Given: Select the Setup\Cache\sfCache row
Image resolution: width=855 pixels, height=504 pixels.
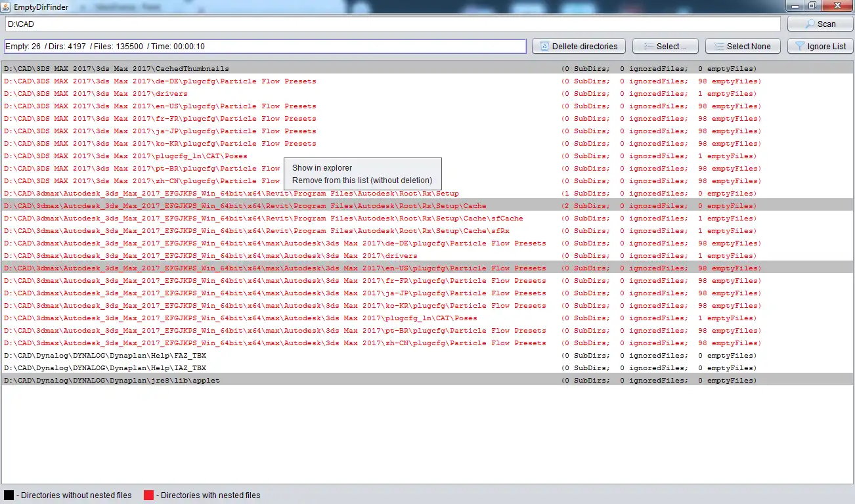Looking at the screenshot, I should pos(427,219).
